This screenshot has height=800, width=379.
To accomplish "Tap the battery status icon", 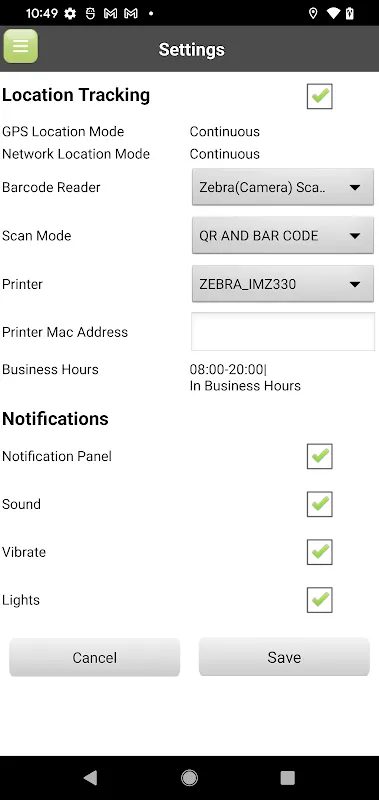I will click(x=350, y=13).
